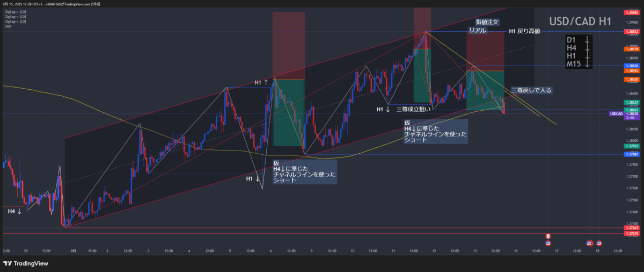Image resolution: width=644 pixels, height=272 pixels.
Task: Click the Canadian flag economic event marker
Action: pyautogui.click(x=548, y=236)
